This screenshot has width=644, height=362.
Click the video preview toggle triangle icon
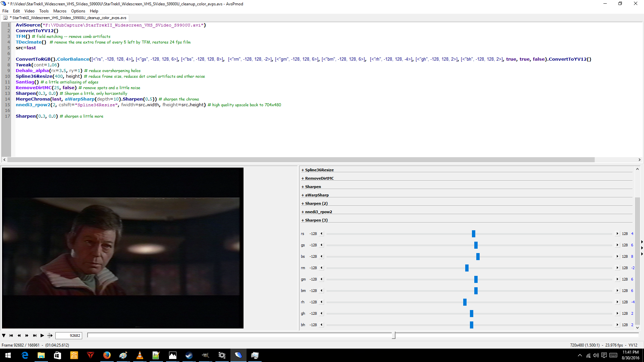pos(4,336)
